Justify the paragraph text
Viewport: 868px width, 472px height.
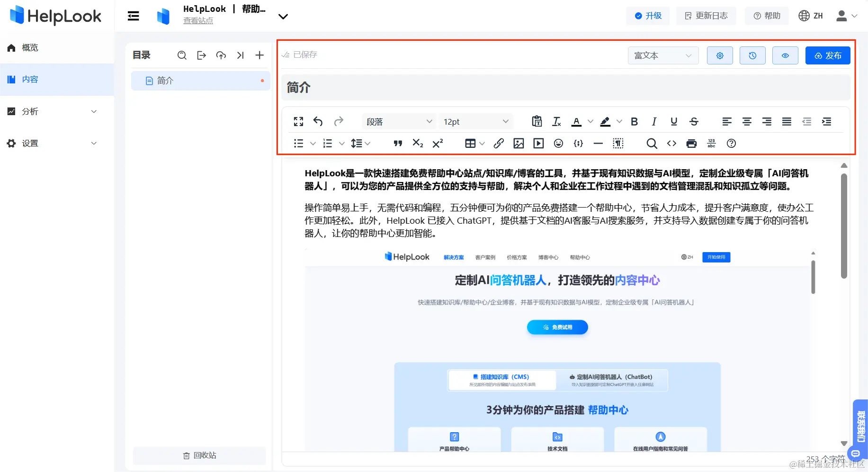tap(787, 122)
